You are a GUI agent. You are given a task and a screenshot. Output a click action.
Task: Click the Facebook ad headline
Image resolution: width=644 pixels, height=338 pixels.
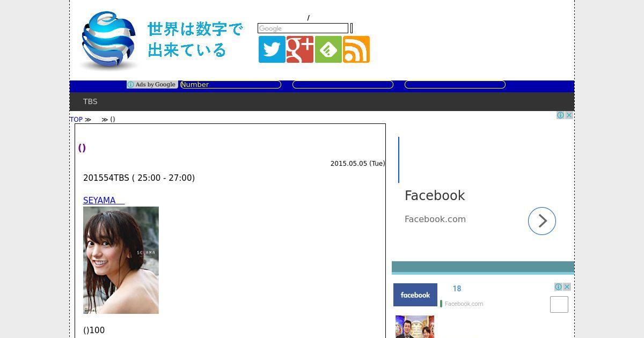click(x=435, y=196)
